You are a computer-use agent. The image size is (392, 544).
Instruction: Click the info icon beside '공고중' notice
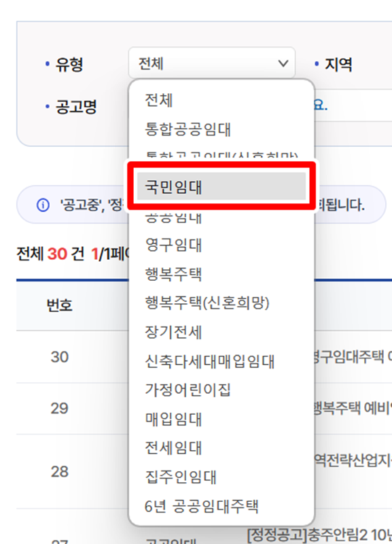(43, 205)
